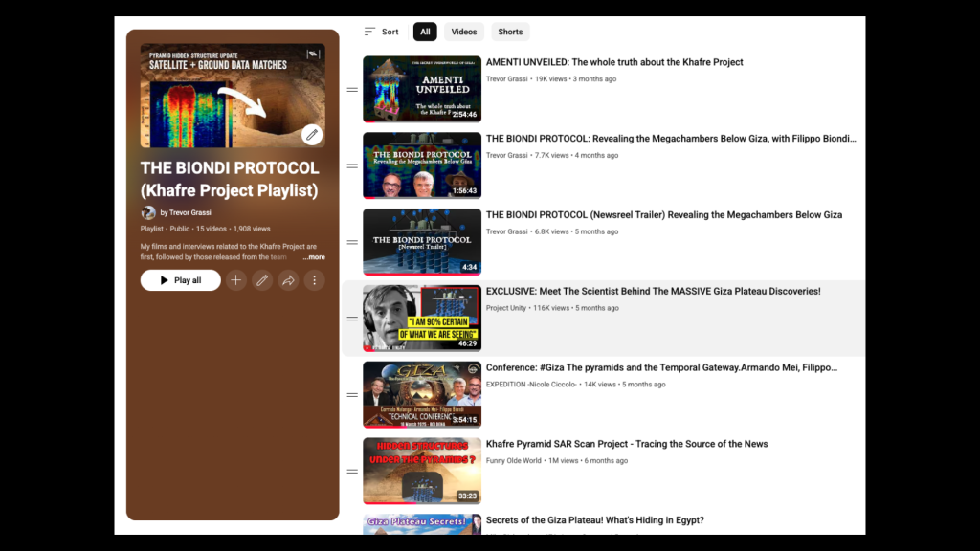Click the pencil icon on playlist cover thumbnail
The image size is (980, 551).
312,135
